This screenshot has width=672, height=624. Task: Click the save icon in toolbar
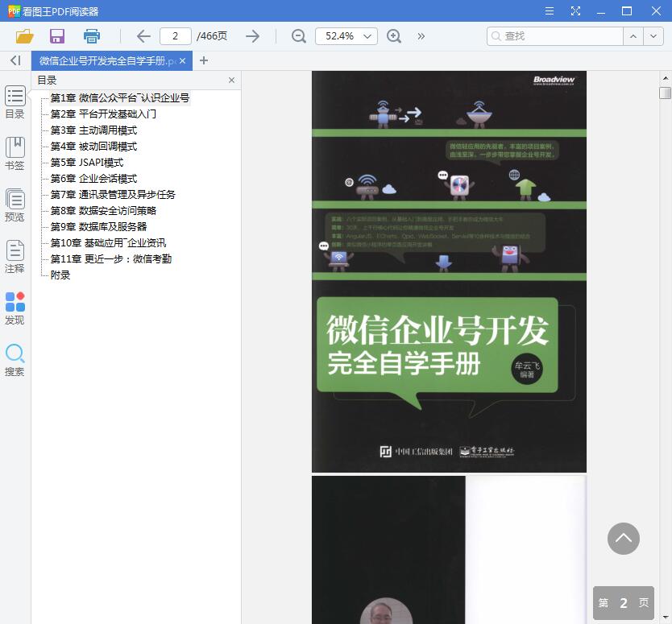click(57, 36)
